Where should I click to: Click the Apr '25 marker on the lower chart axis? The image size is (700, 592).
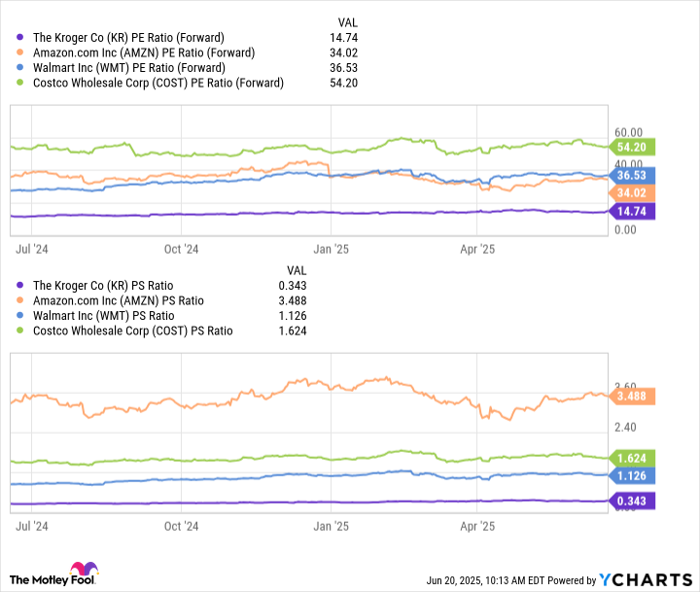point(476,526)
